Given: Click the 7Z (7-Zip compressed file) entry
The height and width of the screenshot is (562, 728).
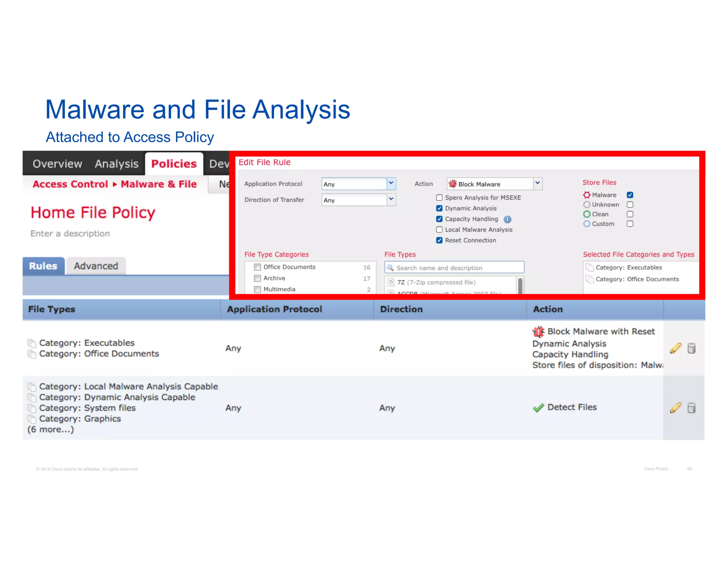Looking at the screenshot, I should coord(436,282).
